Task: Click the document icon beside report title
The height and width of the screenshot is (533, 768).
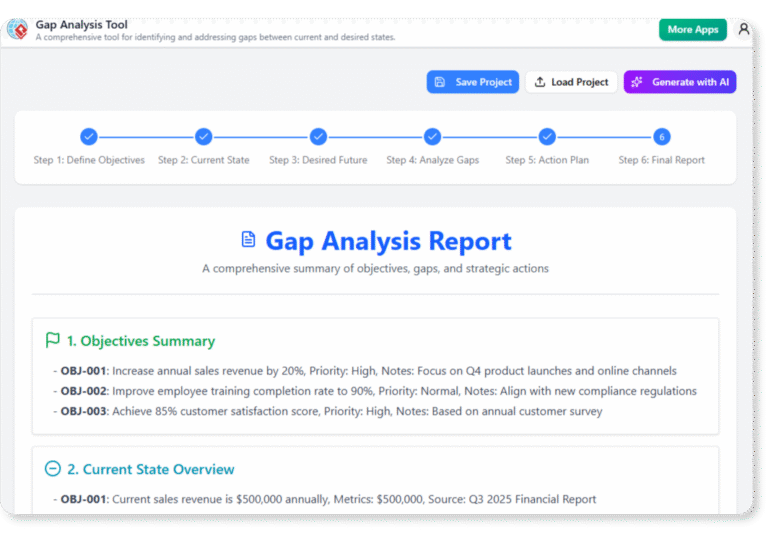Action: pyautogui.click(x=248, y=240)
